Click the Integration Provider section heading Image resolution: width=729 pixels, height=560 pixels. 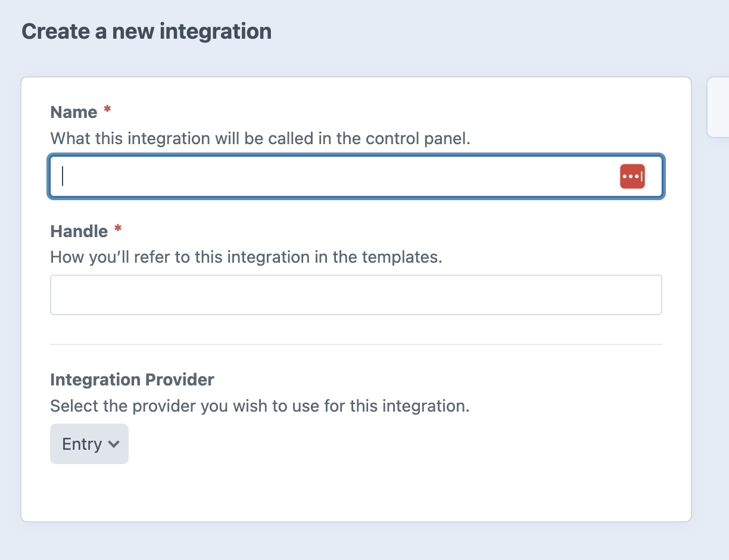(x=132, y=379)
